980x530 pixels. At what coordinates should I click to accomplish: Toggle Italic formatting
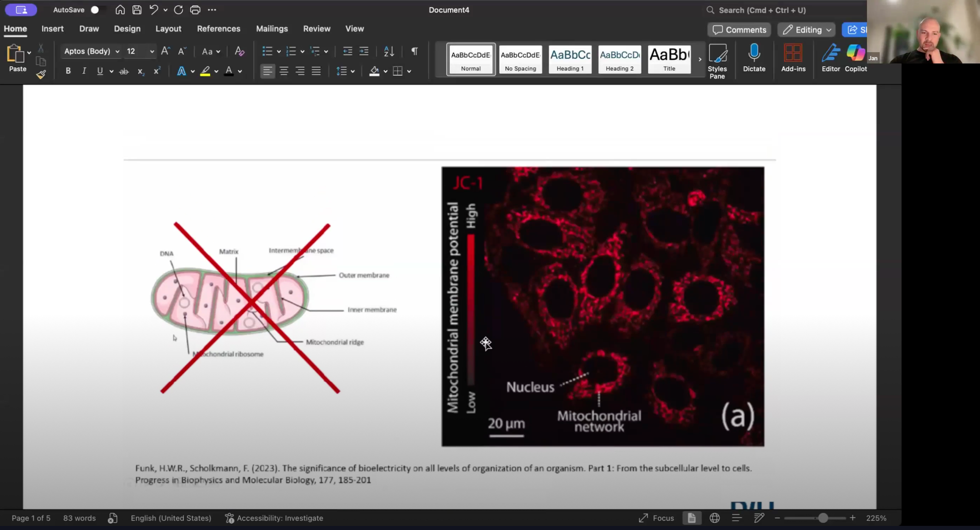pyautogui.click(x=84, y=71)
